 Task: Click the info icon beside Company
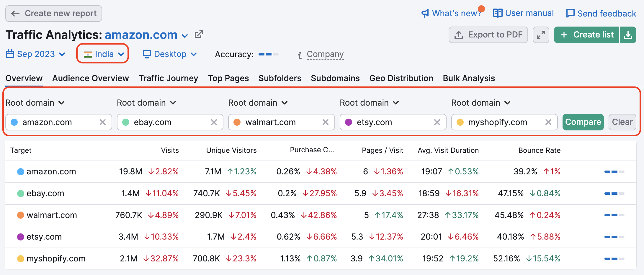point(300,55)
